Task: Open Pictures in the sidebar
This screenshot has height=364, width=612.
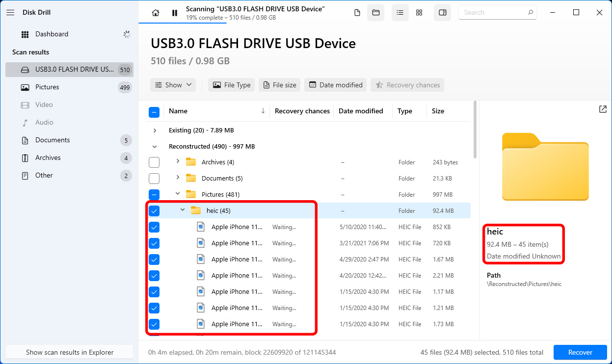Action: (47, 87)
